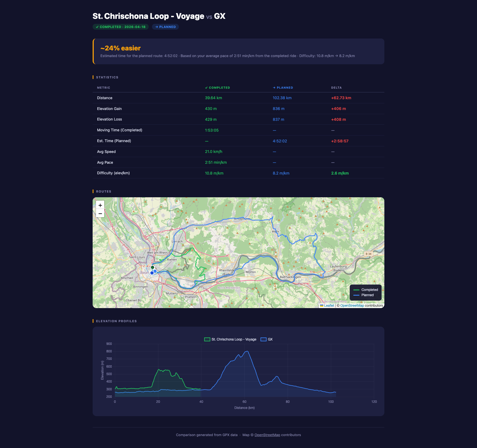Click the Statistics section heading
Viewport: 477px width, 448px height.
[x=107, y=77]
